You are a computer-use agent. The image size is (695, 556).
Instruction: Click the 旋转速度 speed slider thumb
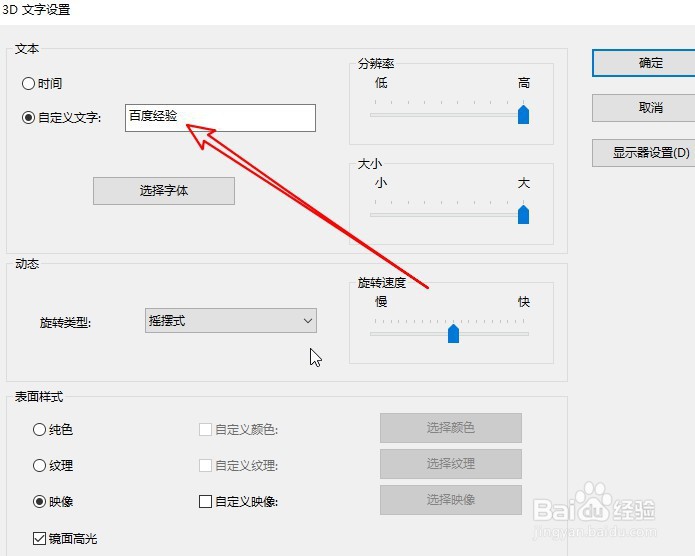(453, 333)
